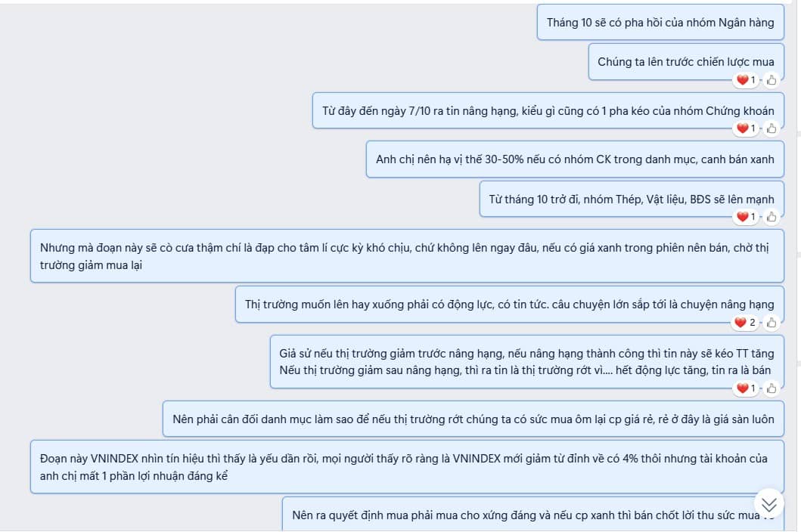Select the 'Tháng 10 sẽ có pha hồi' message
This screenshot has height=532, width=801.
[660, 23]
